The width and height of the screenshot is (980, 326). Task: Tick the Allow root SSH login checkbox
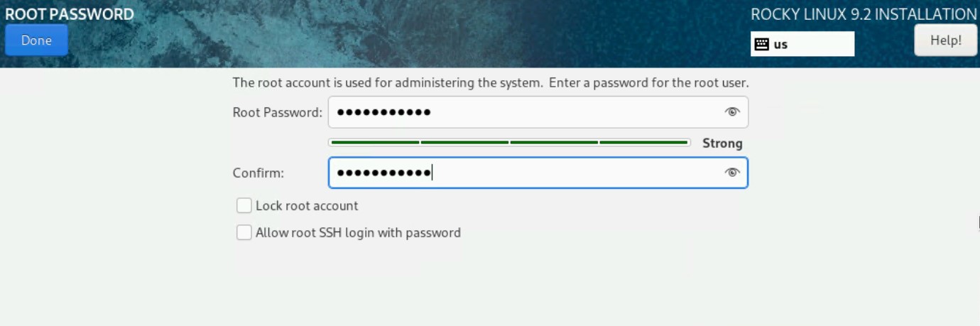[x=244, y=233]
